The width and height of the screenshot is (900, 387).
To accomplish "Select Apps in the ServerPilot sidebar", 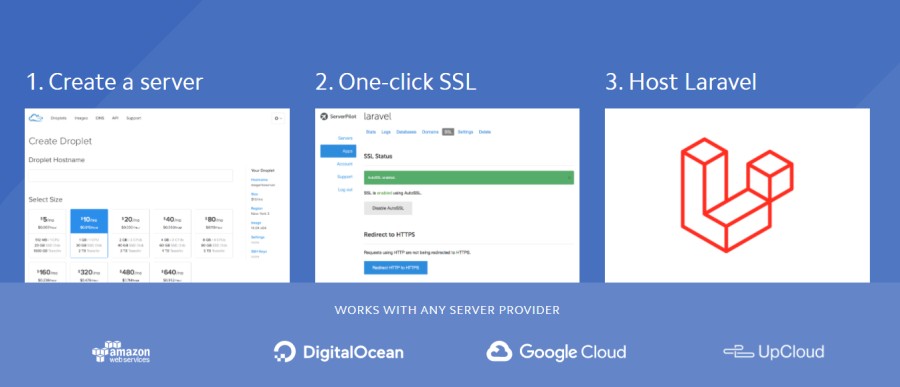I will click(x=338, y=151).
